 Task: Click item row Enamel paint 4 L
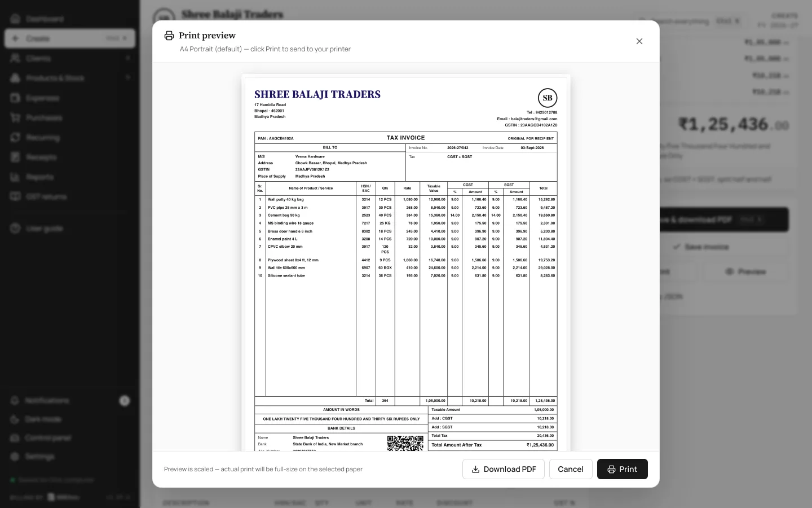click(x=406, y=239)
